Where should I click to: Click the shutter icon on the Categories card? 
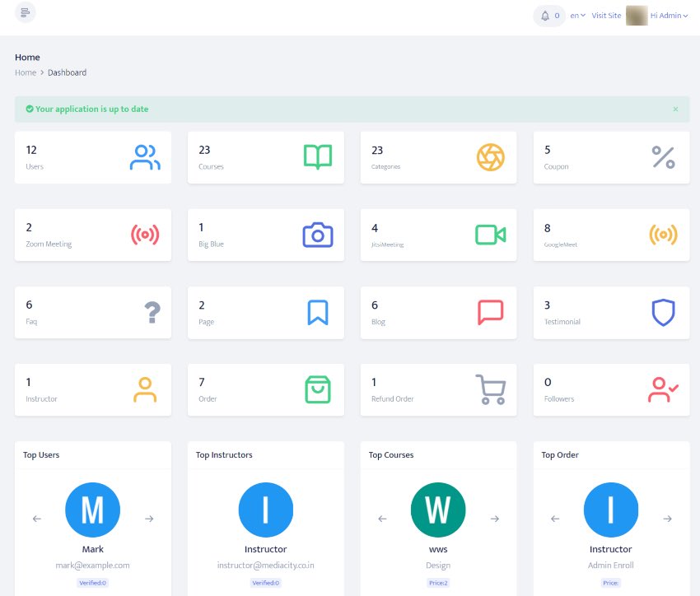pyautogui.click(x=492, y=156)
